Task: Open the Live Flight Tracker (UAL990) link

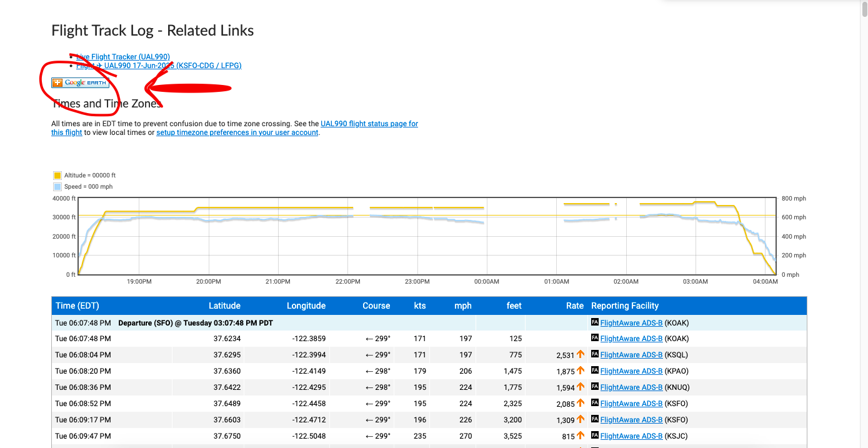Action: coord(123,57)
